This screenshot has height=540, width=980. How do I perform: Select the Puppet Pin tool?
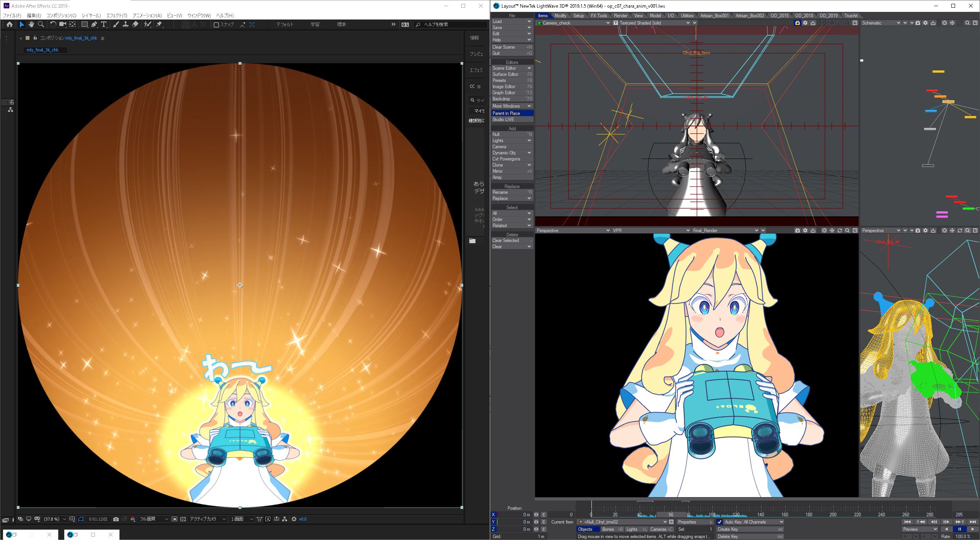pos(159,25)
